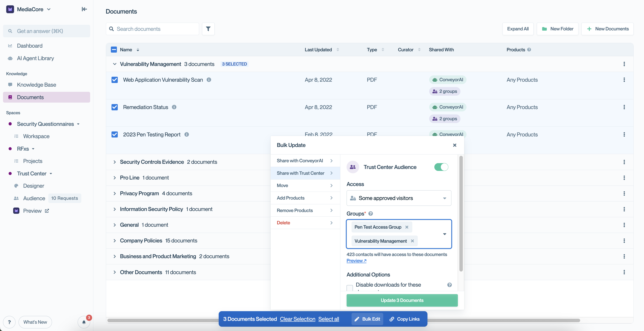
Task: Open kebab menu for Pro Line folder
Action: 624,178
